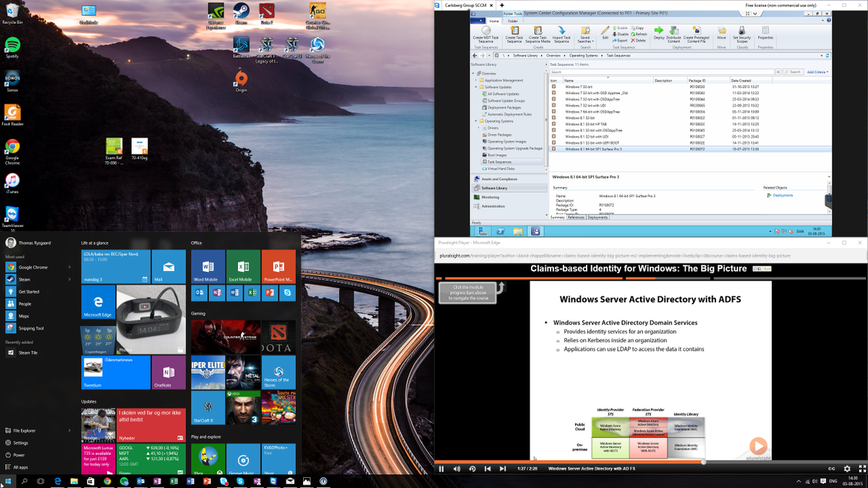Viewport: 868px width, 488px height.
Task: Skip to next clip in Pluralsight player
Action: pos(504,468)
